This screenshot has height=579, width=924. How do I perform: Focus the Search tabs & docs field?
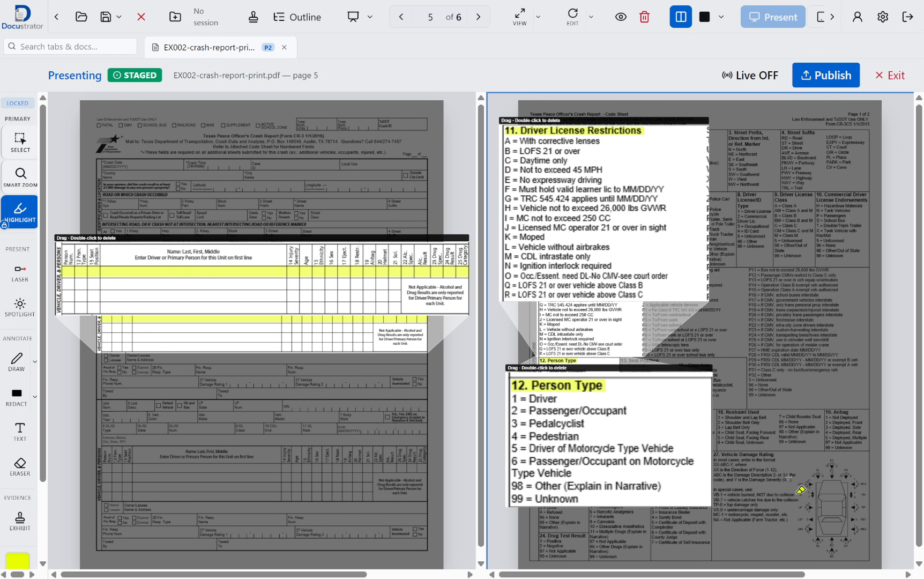click(x=70, y=47)
